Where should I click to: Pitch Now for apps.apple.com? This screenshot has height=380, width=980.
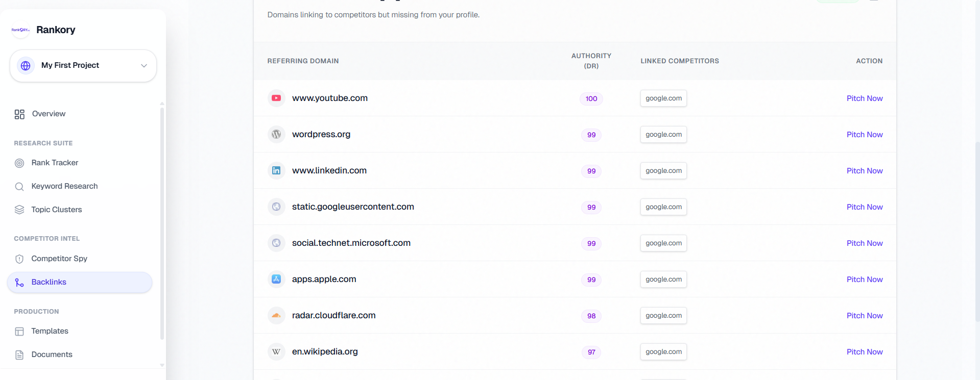click(x=865, y=280)
